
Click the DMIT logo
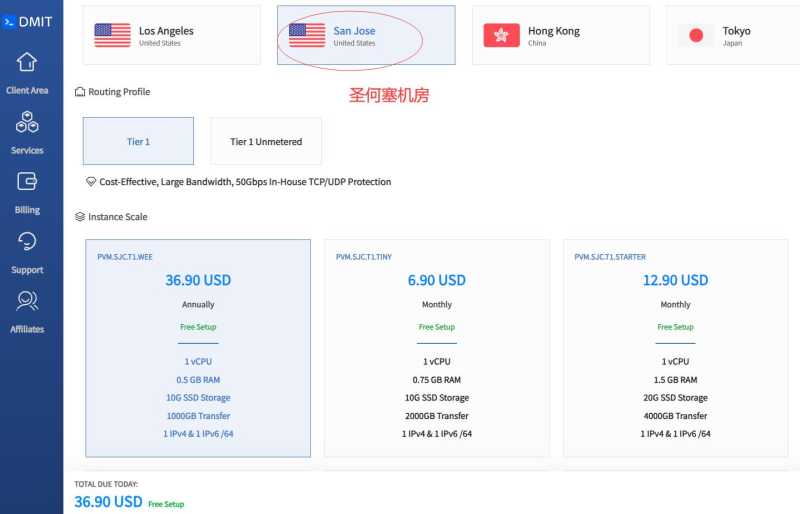click(x=28, y=22)
